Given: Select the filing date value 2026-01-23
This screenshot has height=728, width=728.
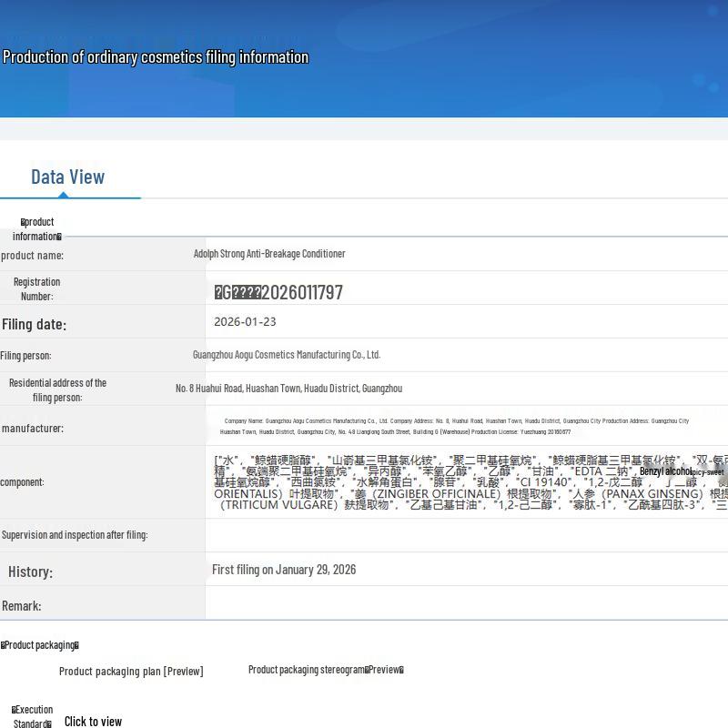Looking at the screenshot, I should point(245,322).
